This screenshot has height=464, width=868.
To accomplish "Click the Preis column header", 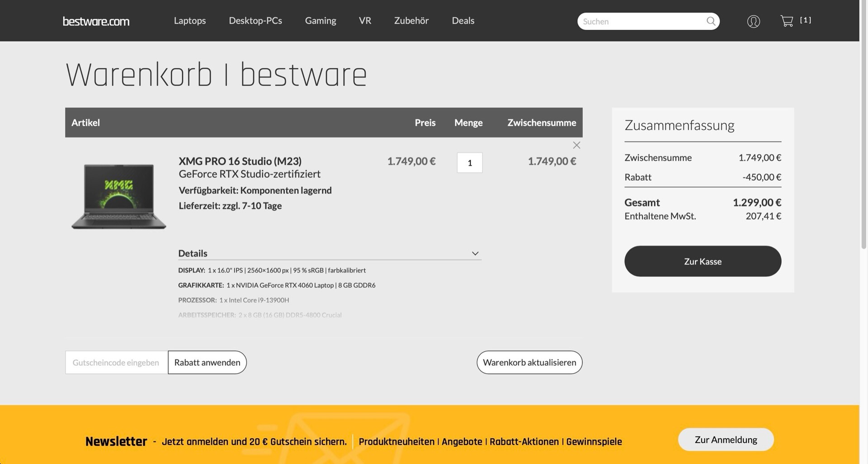I will pyautogui.click(x=425, y=122).
